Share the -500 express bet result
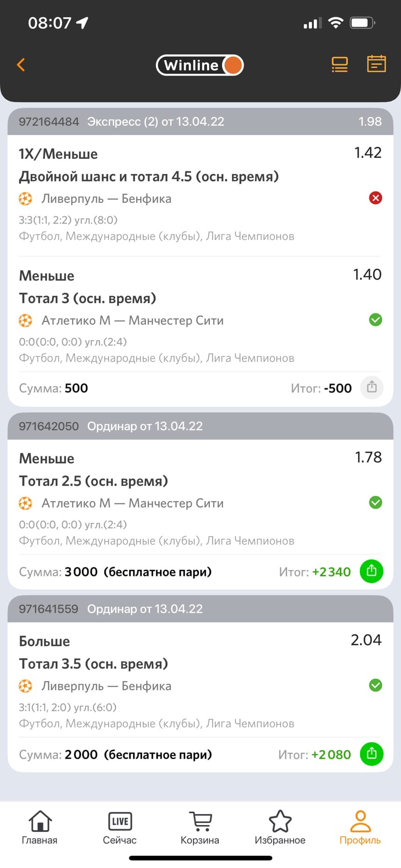401x868 pixels. click(x=371, y=387)
